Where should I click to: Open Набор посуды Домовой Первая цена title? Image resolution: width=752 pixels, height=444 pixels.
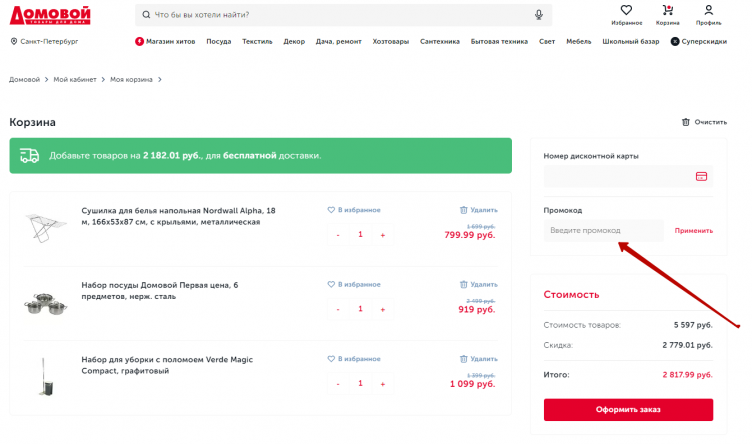pyautogui.click(x=160, y=291)
